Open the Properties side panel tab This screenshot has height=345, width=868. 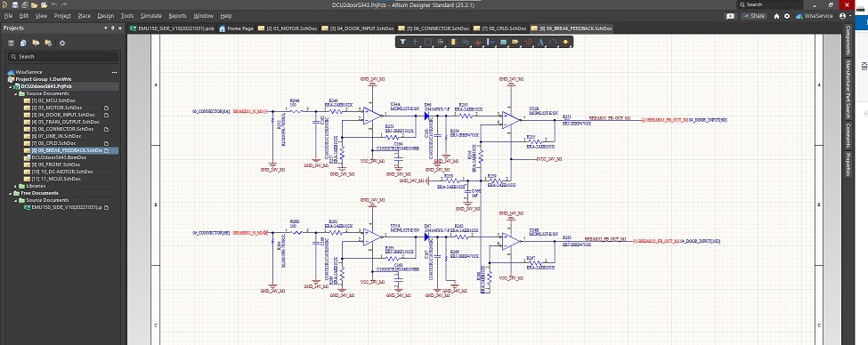[x=848, y=164]
